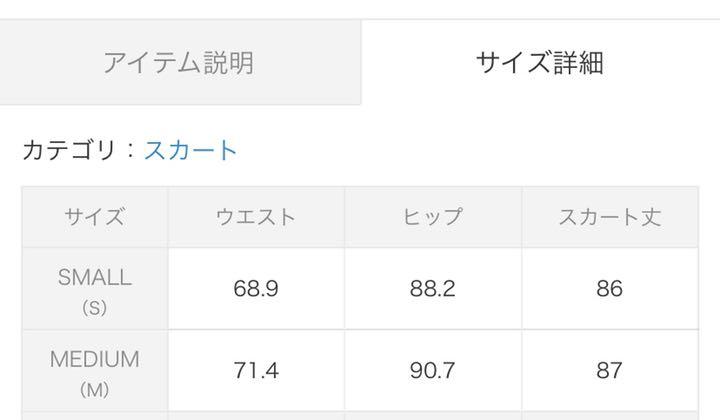
Task: Click the MEDIUM text in size column
Action: click(x=95, y=359)
